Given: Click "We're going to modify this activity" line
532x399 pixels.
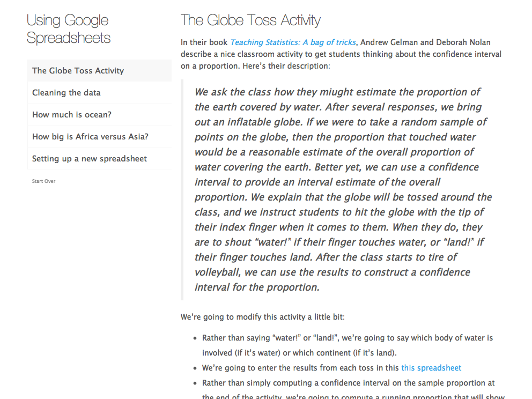Looking at the screenshot, I should [266, 317].
